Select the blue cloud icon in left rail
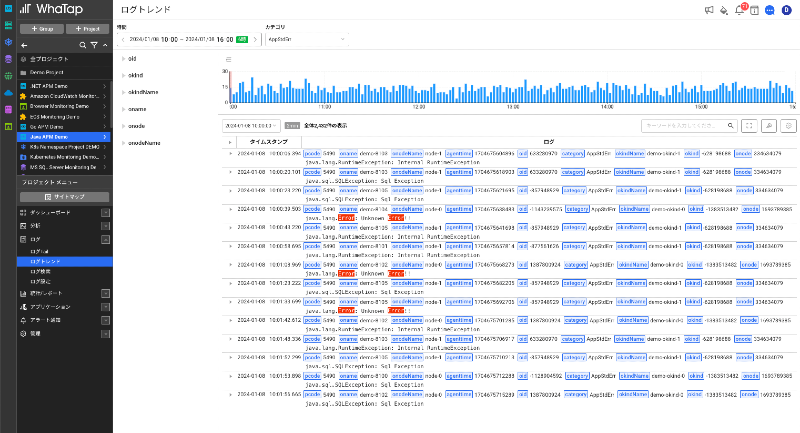 8,93
